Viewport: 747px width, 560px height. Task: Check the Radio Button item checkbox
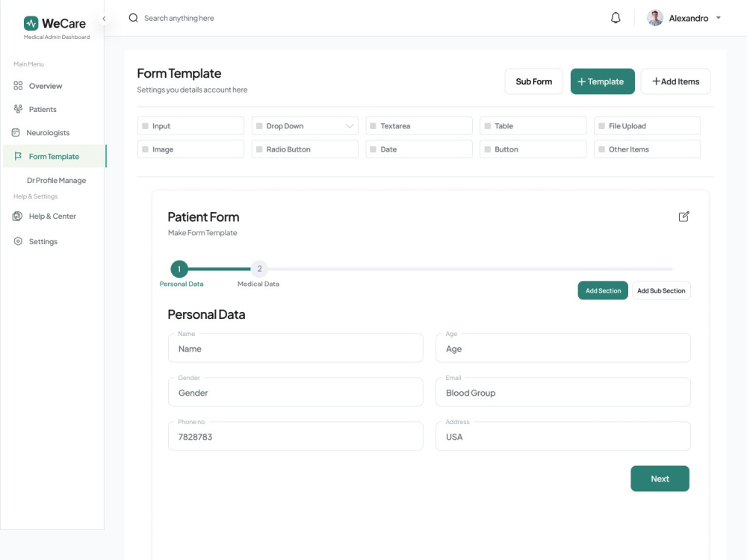[260, 149]
